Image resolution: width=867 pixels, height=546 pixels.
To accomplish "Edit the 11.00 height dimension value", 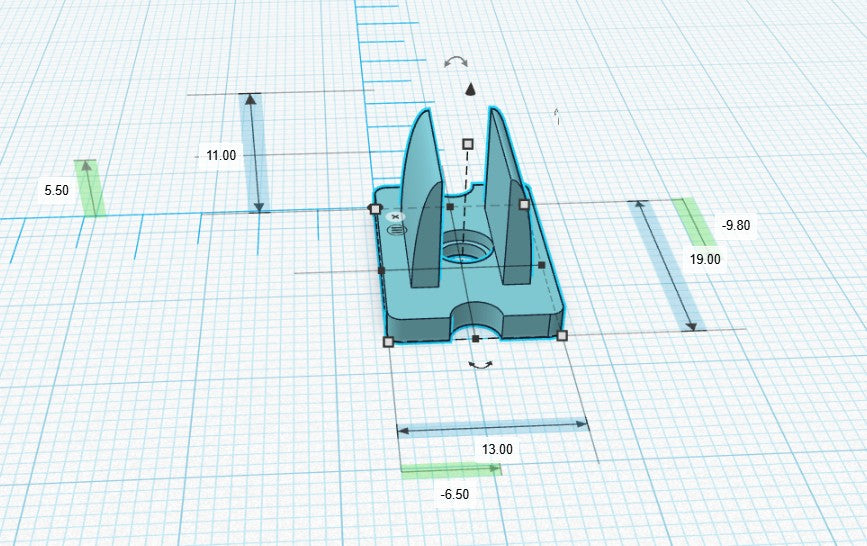I will coord(221,155).
